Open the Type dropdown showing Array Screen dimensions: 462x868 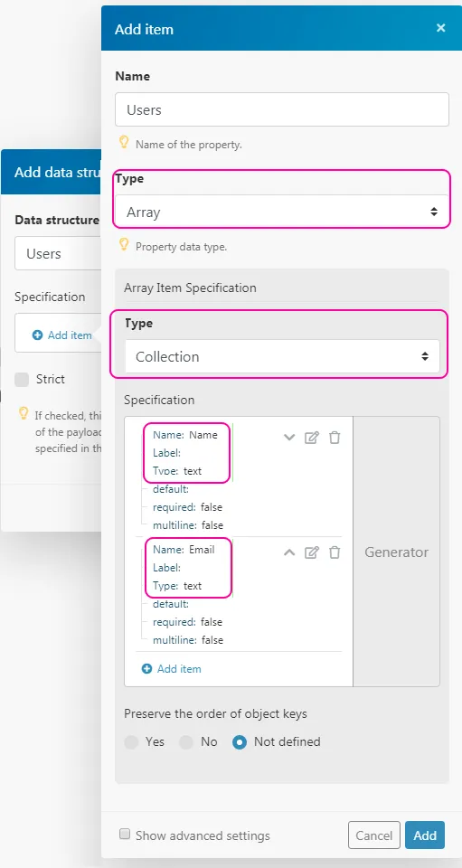[281, 212]
